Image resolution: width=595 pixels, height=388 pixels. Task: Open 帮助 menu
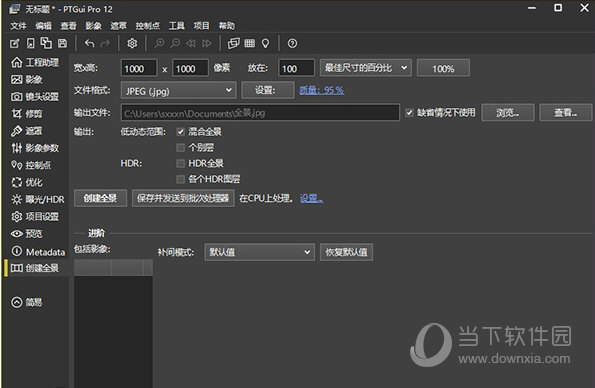point(227,25)
